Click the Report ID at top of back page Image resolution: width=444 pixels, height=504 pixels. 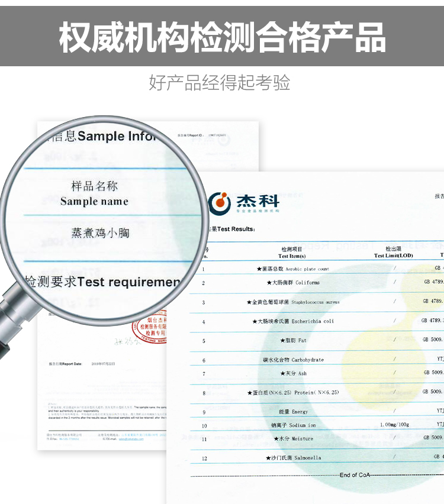coord(202,135)
